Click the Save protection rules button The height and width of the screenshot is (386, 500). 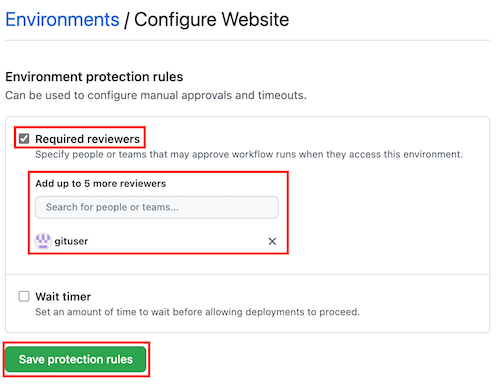pos(76,359)
